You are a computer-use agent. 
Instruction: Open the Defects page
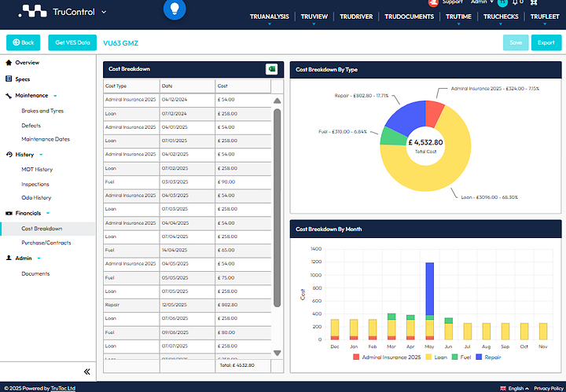click(x=31, y=126)
